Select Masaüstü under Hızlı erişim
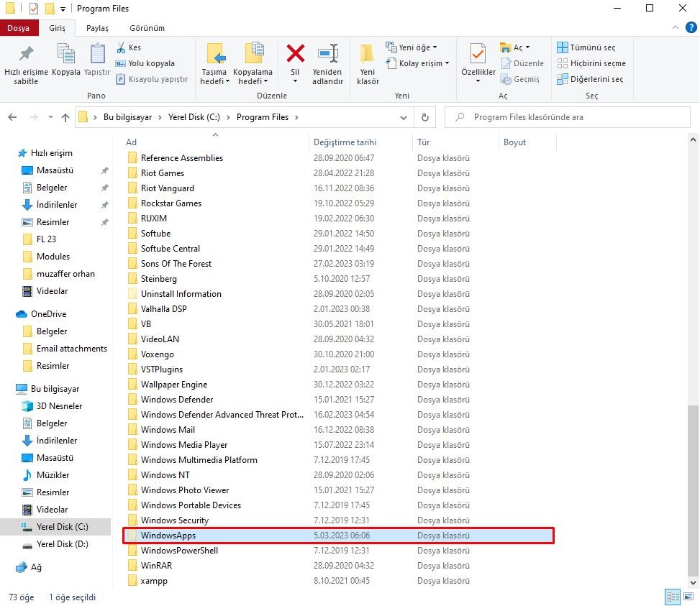This screenshot has width=700, height=606. pyautogui.click(x=55, y=170)
